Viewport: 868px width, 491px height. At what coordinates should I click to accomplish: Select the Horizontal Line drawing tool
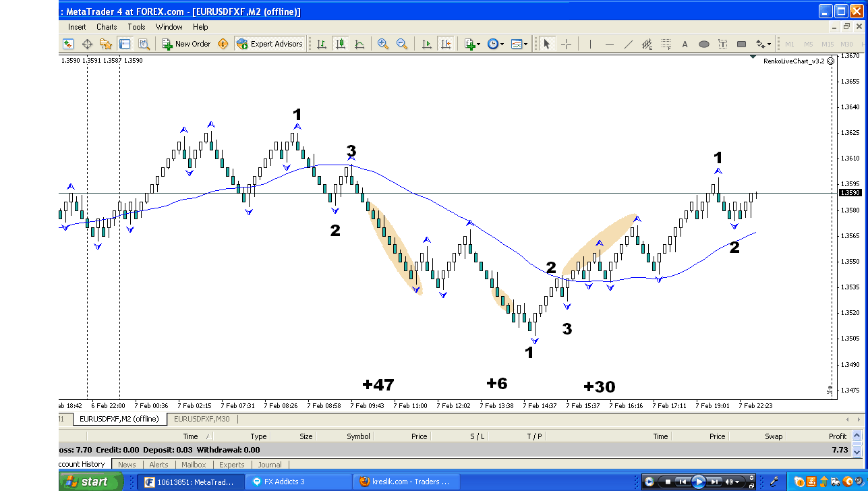coord(609,44)
